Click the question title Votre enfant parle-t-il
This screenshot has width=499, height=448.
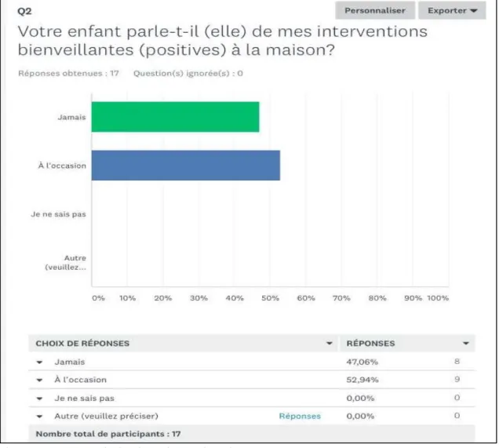pyautogui.click(x=222, y=41)
